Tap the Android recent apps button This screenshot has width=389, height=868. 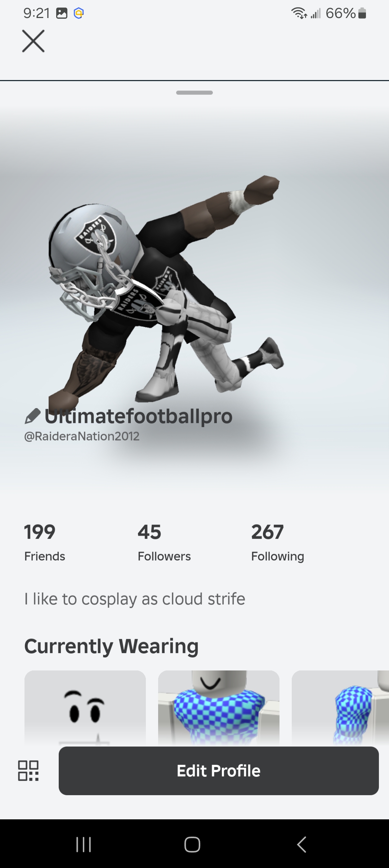click(x=84, y=844)
